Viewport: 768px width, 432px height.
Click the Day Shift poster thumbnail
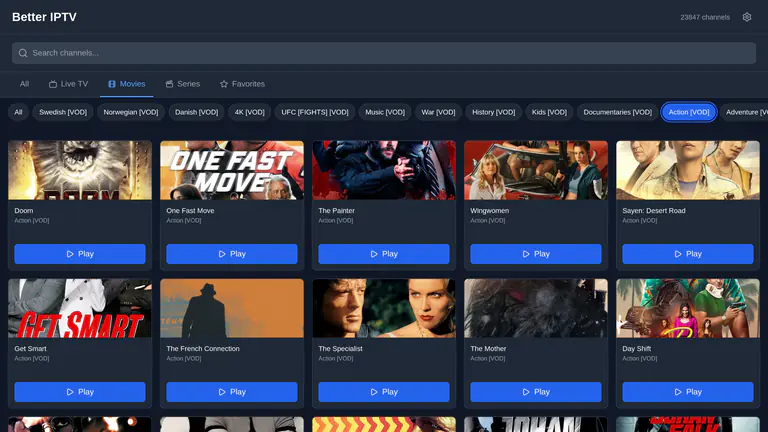(x=688, y=308)
